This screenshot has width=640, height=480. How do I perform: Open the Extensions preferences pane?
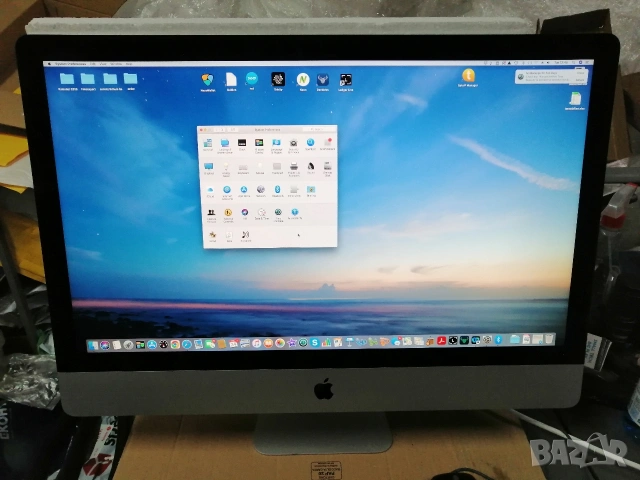point(294,191)
